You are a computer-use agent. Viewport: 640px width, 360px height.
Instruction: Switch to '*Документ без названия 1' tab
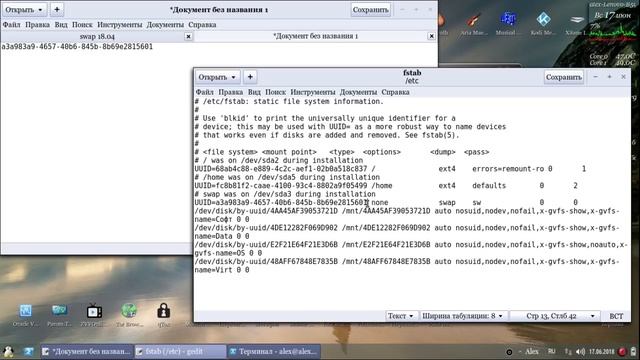click(x=315, y=36)
